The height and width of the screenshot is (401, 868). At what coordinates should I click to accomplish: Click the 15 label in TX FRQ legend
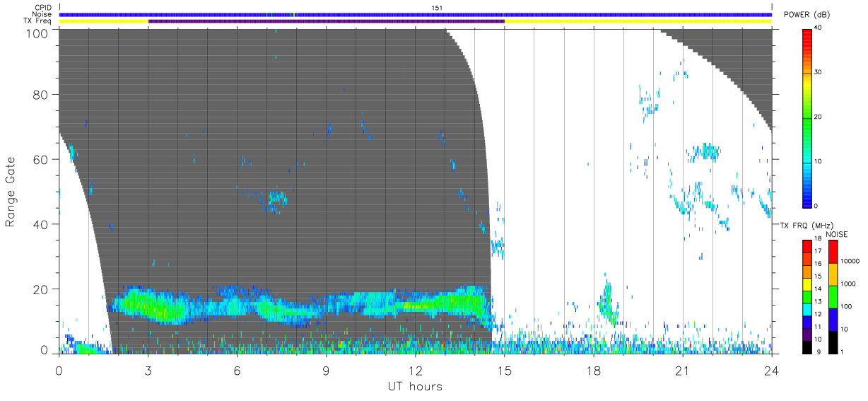[818, 276]
